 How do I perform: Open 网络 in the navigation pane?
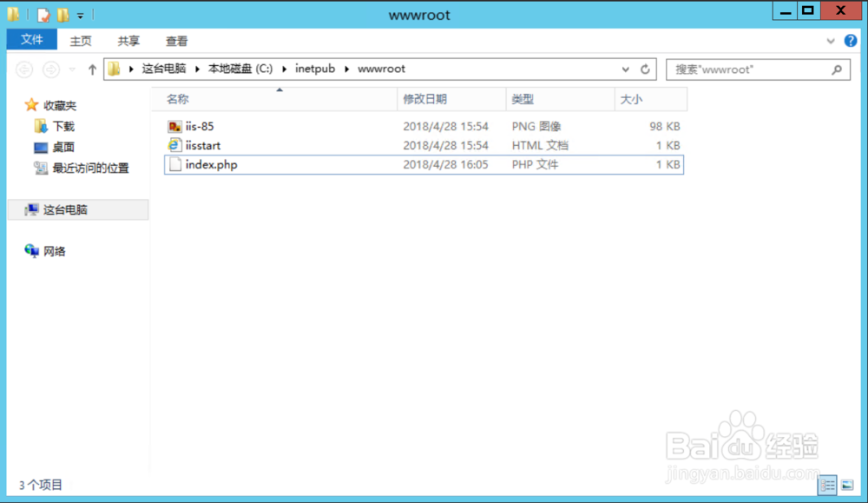[55, 252]
